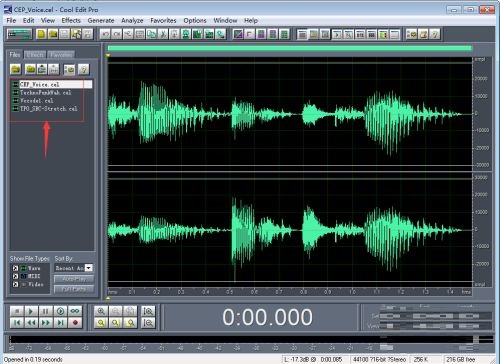
Task: Start recording with the red Record button
Action: [75, 323]
